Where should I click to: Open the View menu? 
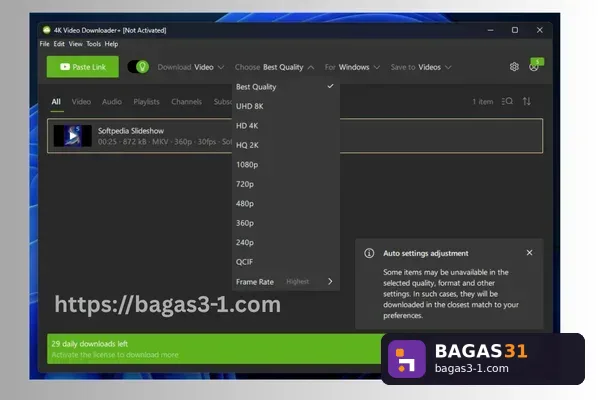(x=75, y=44)
